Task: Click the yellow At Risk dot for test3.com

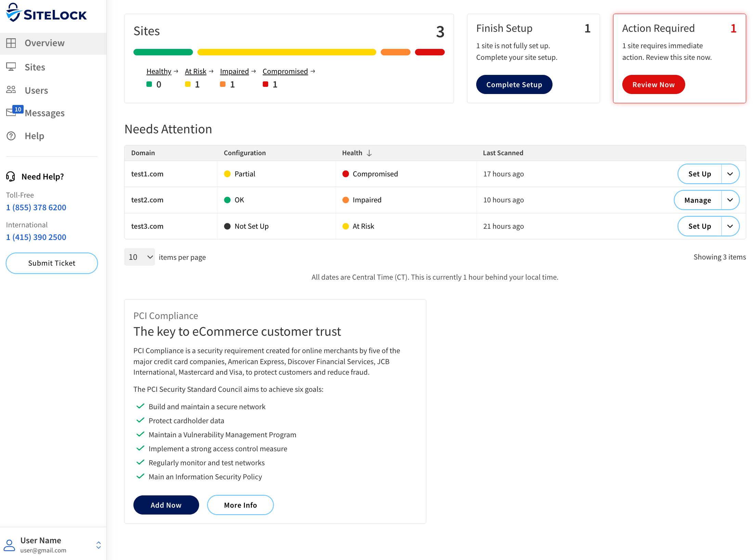Action: click(x=346, y=226)
